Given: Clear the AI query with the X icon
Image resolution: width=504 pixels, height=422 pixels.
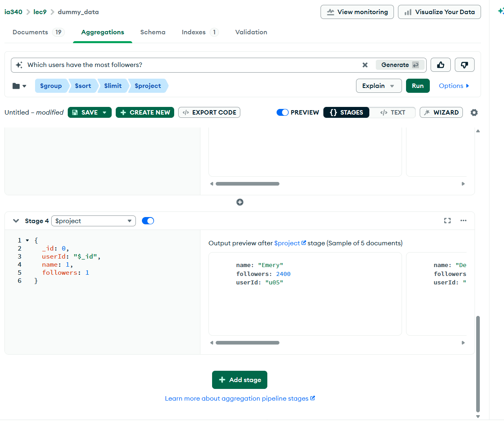Looking at the screenshot, I should coord(365,65).
